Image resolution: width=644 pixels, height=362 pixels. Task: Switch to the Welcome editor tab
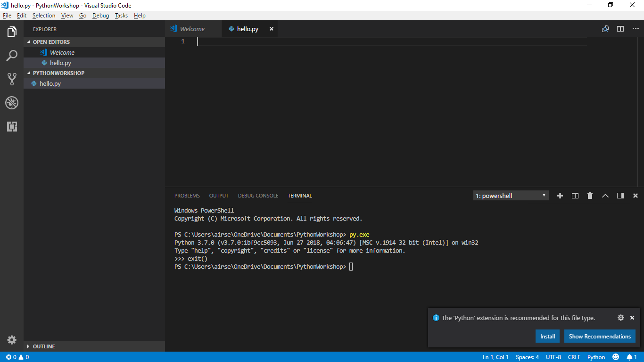point(193,29)
